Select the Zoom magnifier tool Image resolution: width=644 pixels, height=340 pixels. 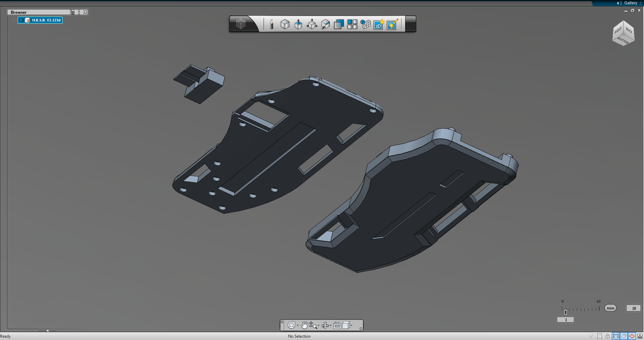(x=313, y=325)
